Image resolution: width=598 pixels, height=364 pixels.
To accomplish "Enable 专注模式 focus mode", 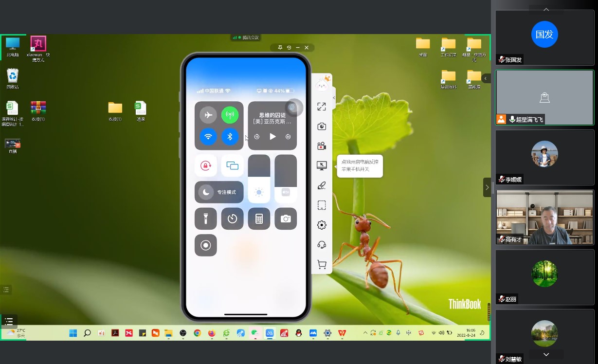I will pos(219,192).
